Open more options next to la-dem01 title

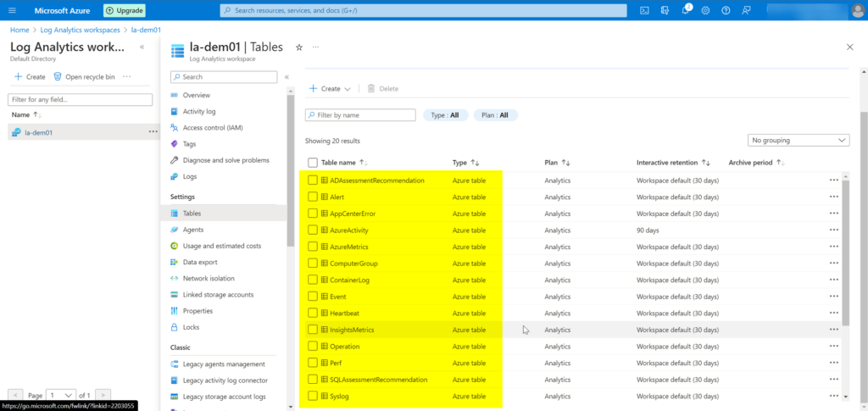pyautogui.click(x=315, y=47)
